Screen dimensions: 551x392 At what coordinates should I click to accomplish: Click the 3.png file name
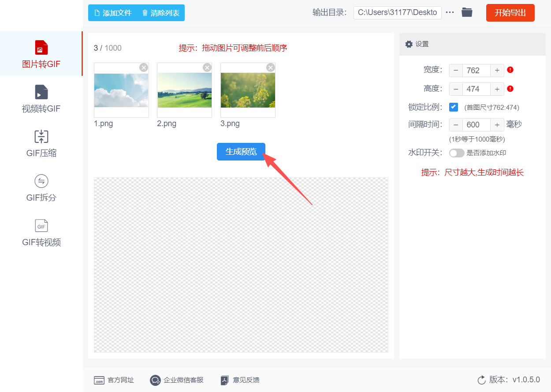click(x=230, y=123)
